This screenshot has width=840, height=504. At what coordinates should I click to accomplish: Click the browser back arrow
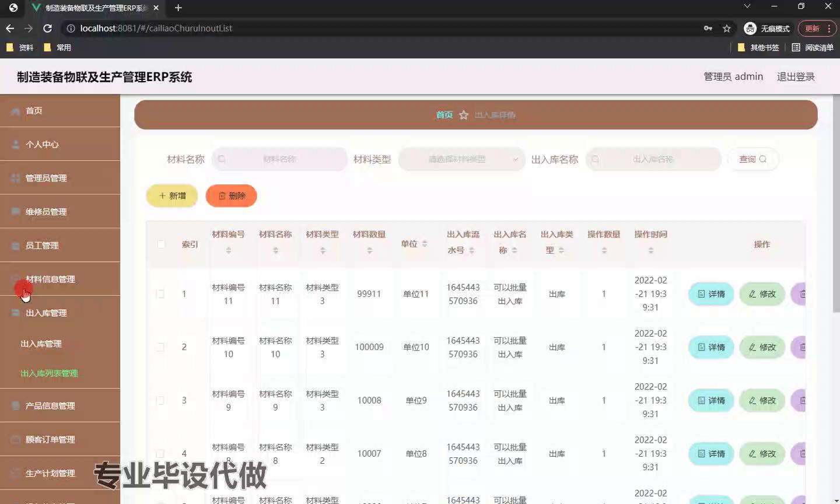pyautogui.click(x=10, y=28)
